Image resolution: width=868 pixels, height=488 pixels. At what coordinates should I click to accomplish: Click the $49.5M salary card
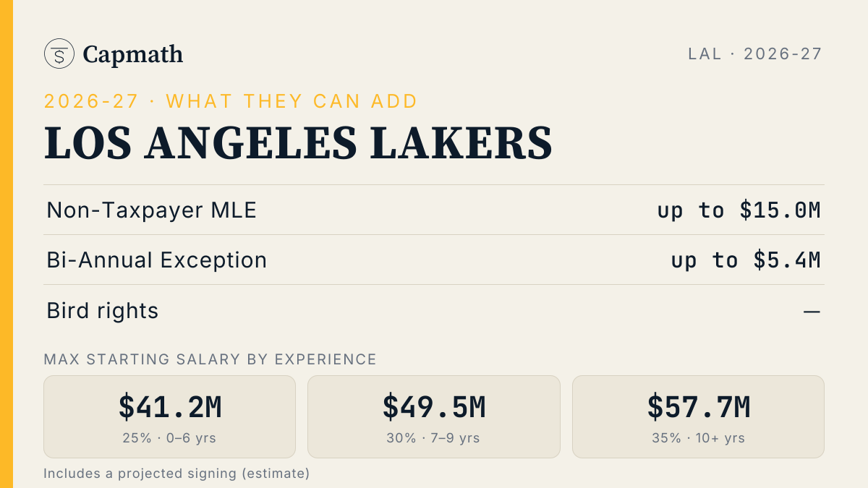point(434,416)
